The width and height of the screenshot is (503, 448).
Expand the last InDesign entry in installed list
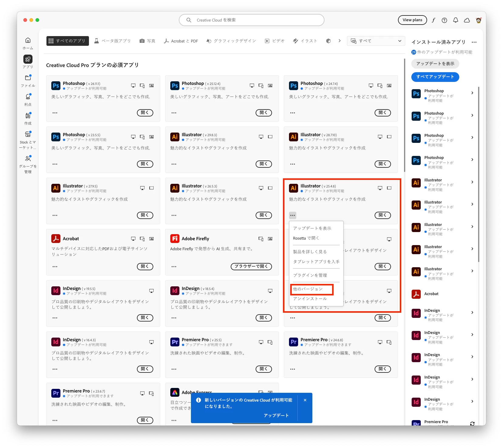point(472,401)
